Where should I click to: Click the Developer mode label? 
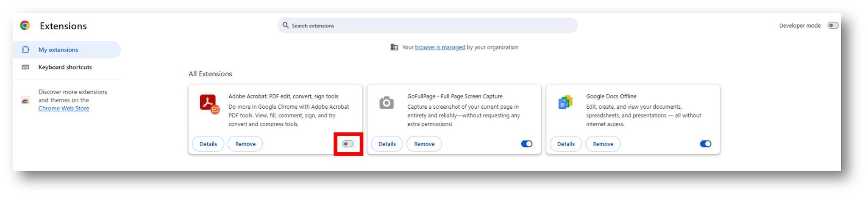click(800, 25)
